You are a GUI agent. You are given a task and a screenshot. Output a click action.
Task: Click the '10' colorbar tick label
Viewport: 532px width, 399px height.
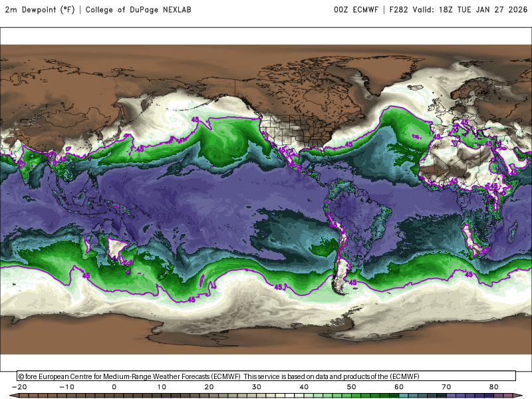162,387
